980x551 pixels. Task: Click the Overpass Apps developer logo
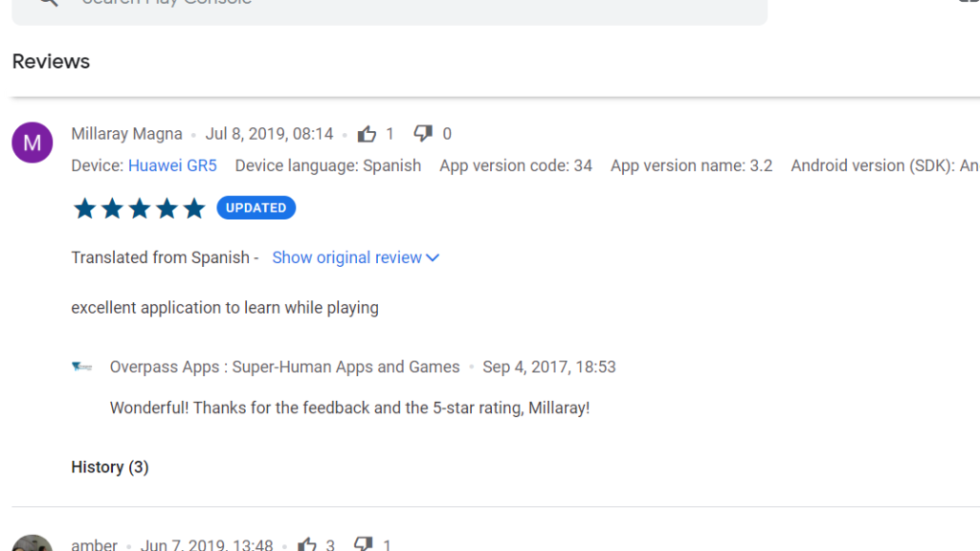82,366
